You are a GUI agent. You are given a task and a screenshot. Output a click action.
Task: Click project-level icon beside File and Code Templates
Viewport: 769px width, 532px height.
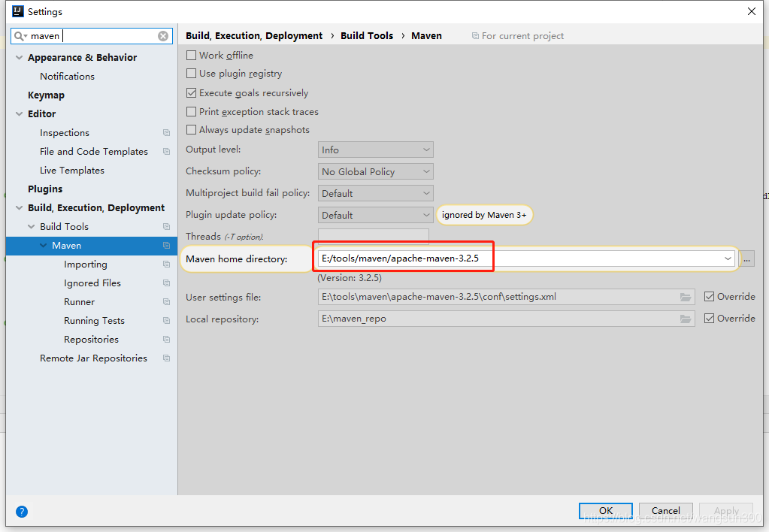click(x=167, y=152)
